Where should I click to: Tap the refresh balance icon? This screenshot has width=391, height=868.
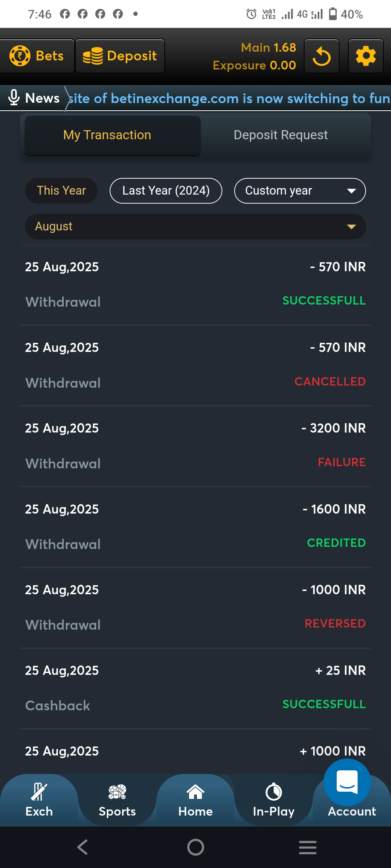click(x=321, y=56)
